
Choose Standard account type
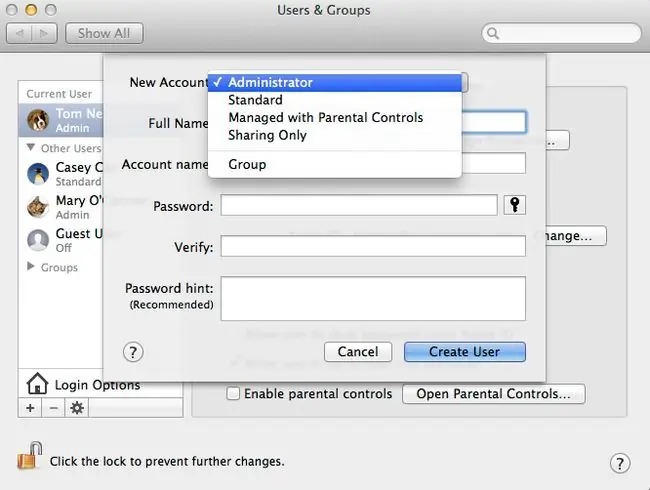tap(335, 100)
